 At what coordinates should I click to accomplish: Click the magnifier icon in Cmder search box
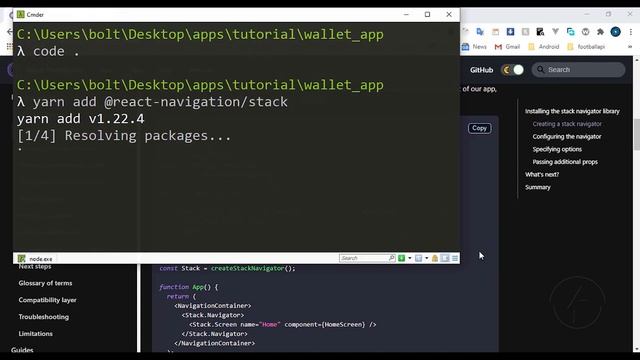click(x=391, y=258)
